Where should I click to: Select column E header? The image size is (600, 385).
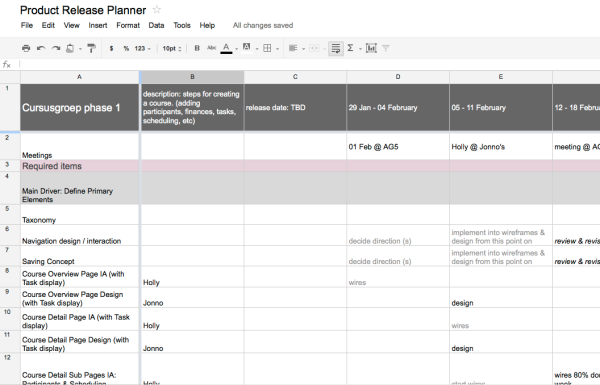(x=501, y=77)
